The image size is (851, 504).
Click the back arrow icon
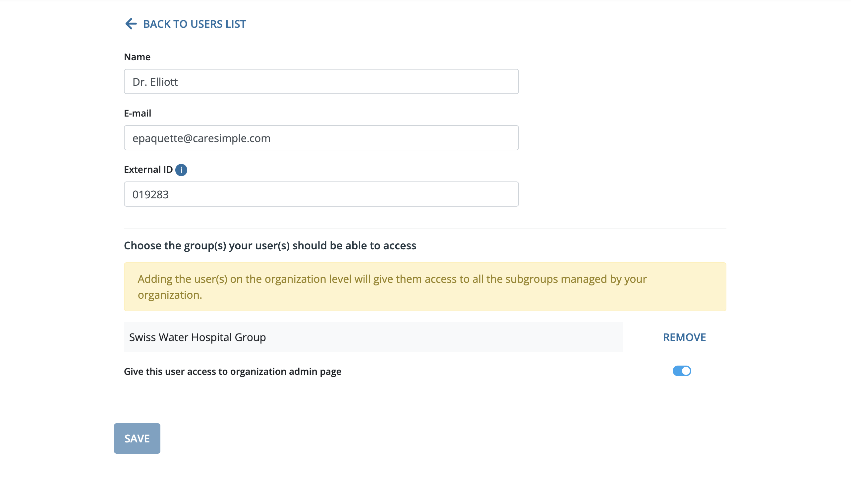click(131, 24)
